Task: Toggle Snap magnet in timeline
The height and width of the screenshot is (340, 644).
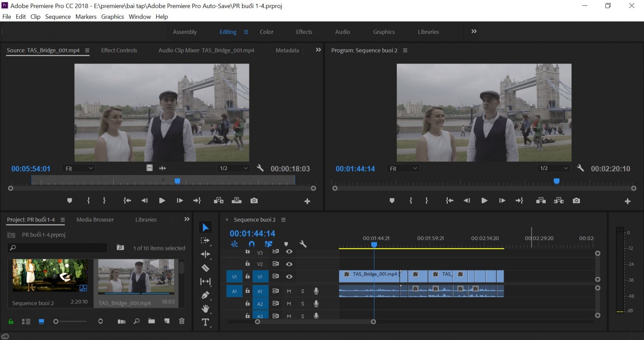Action: coord(252,244)
